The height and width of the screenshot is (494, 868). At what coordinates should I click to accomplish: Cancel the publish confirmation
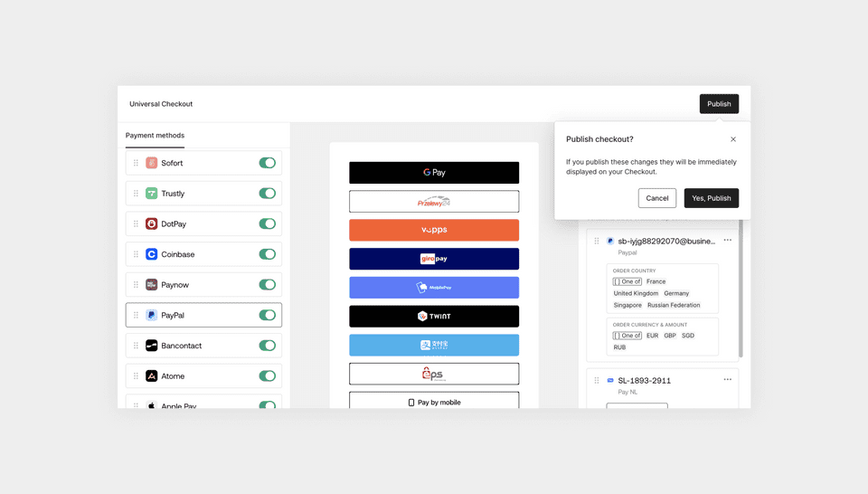click(x=657, y=198)
